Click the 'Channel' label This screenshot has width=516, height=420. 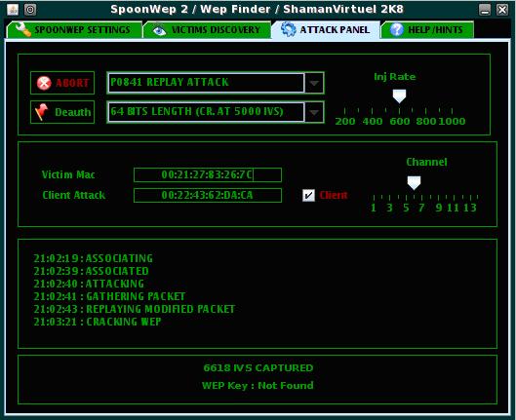click(426, 162)
